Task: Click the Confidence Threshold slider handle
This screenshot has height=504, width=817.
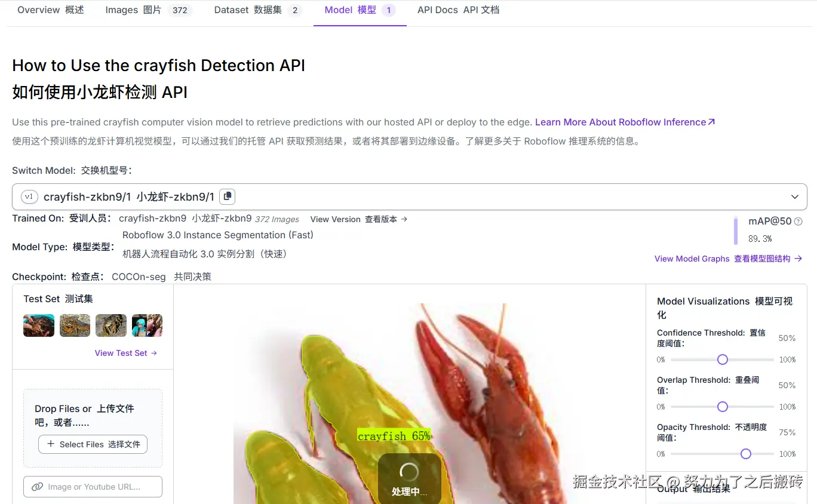Action: pyautogui.click(x=723, y=359)
